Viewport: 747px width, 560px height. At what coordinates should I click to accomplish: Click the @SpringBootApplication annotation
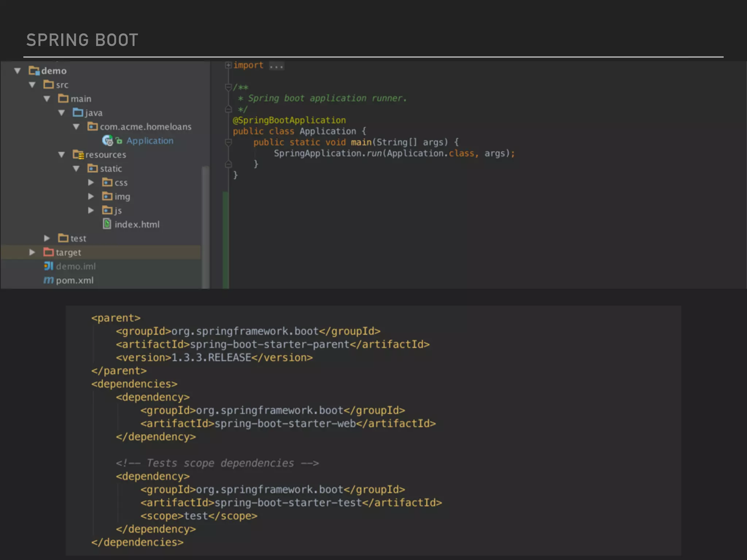[x=289, y=120]
